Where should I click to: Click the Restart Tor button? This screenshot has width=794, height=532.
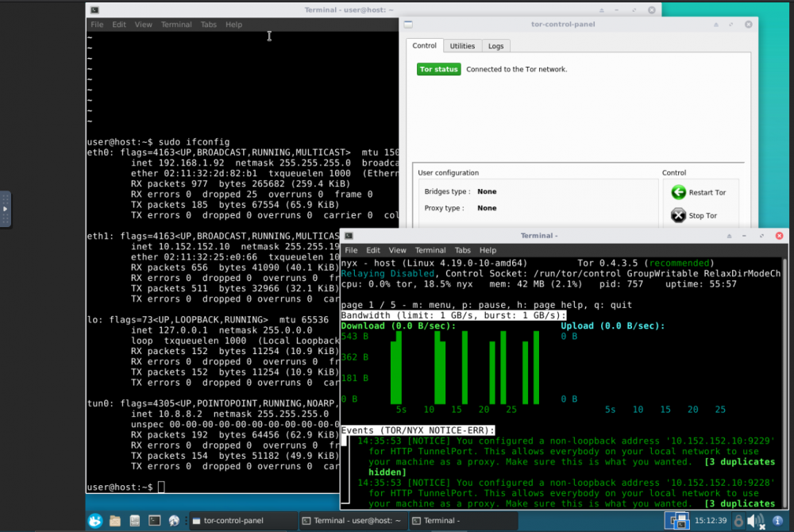click(x=700, y=192)
